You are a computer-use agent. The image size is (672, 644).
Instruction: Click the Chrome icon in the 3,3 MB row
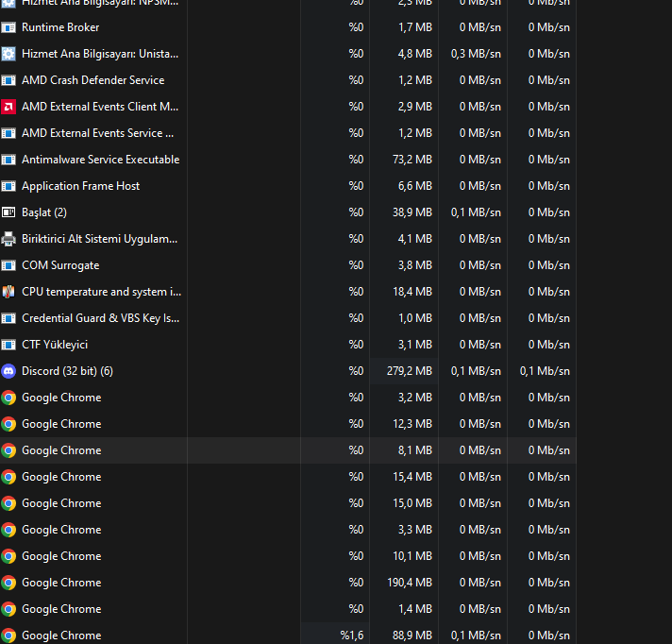click(8, 530)
